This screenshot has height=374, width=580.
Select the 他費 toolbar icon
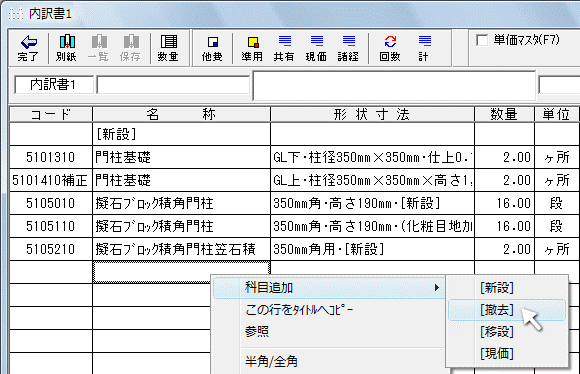click(213, 42)
